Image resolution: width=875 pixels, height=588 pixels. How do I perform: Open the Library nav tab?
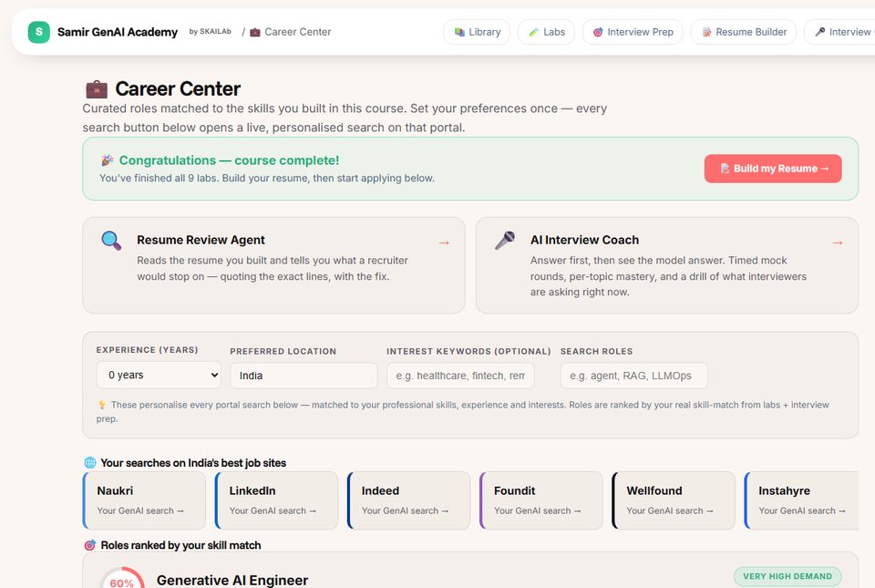[477, 32]
